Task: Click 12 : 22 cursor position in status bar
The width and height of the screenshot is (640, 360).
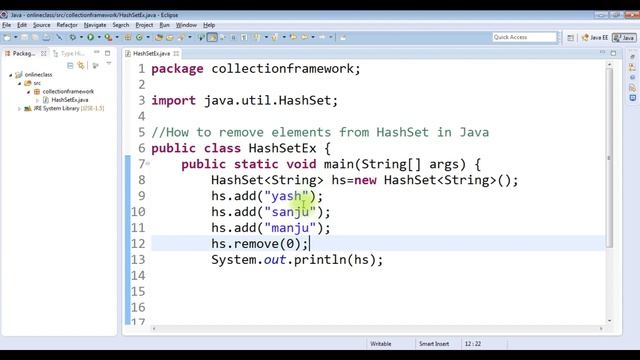Action: pos(473,344)
